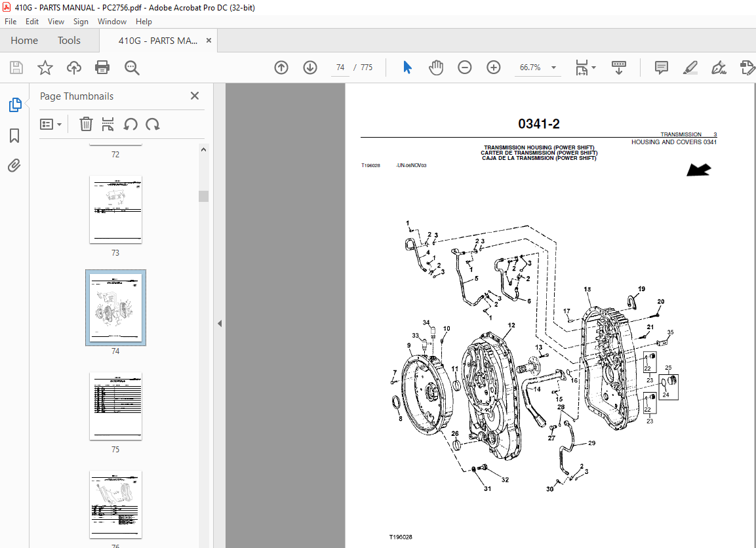
Task: Activate the Hand pan tool
Action: pyautogui.click(x=436, y=68)
